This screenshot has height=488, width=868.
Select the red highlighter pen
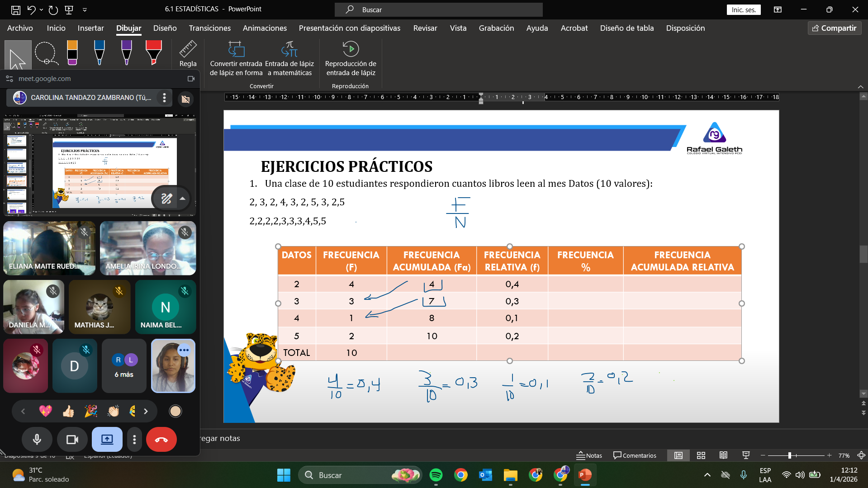[153, 53]
